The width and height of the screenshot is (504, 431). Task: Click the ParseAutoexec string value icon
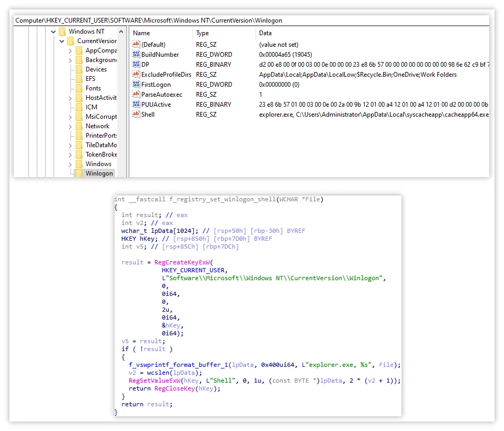(136, 94)
